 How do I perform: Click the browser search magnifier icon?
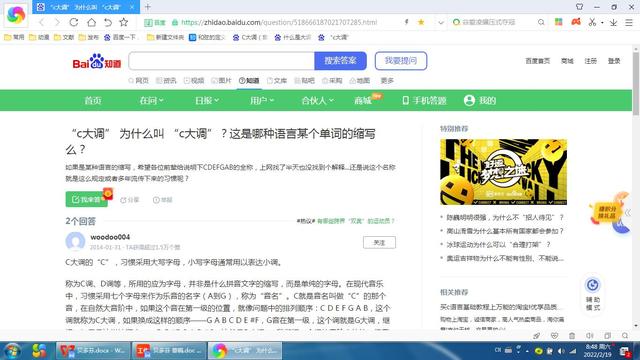point(541,22)
